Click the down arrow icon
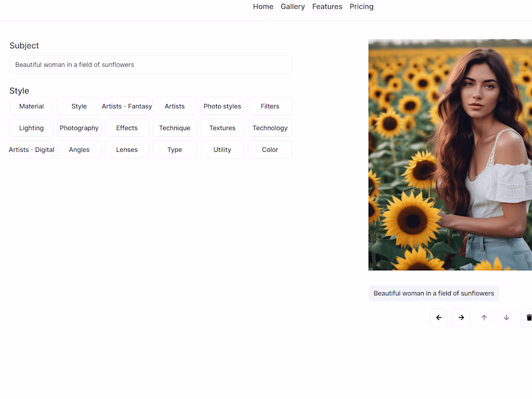Screen dimensions: 532x399 click(x=506, y=317)
